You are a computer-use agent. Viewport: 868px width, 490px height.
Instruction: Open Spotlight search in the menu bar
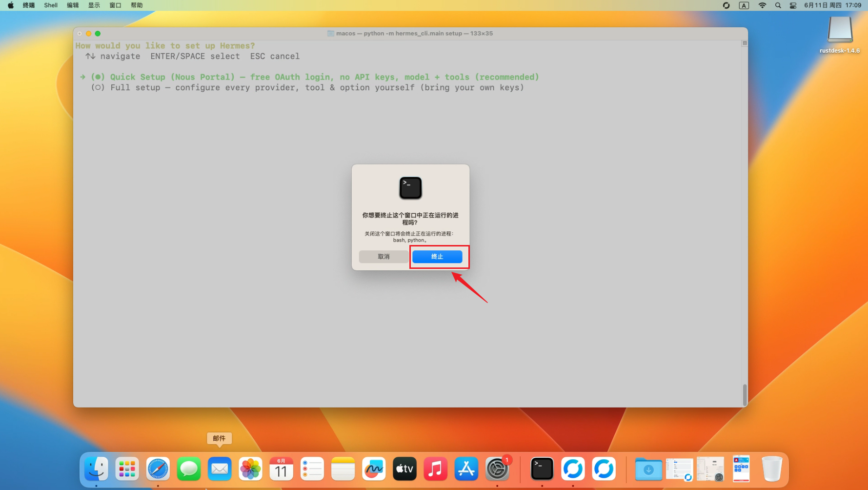(778, 5)
